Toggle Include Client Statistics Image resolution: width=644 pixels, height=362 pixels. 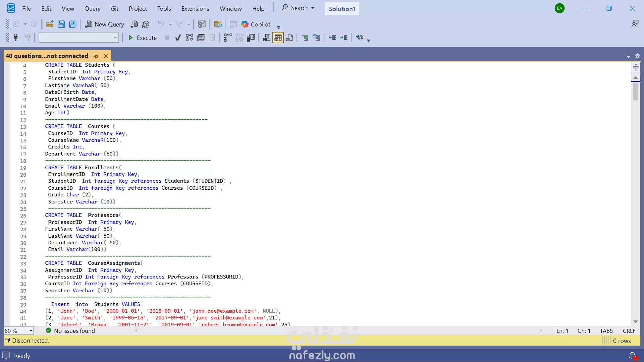coord(251,38)
